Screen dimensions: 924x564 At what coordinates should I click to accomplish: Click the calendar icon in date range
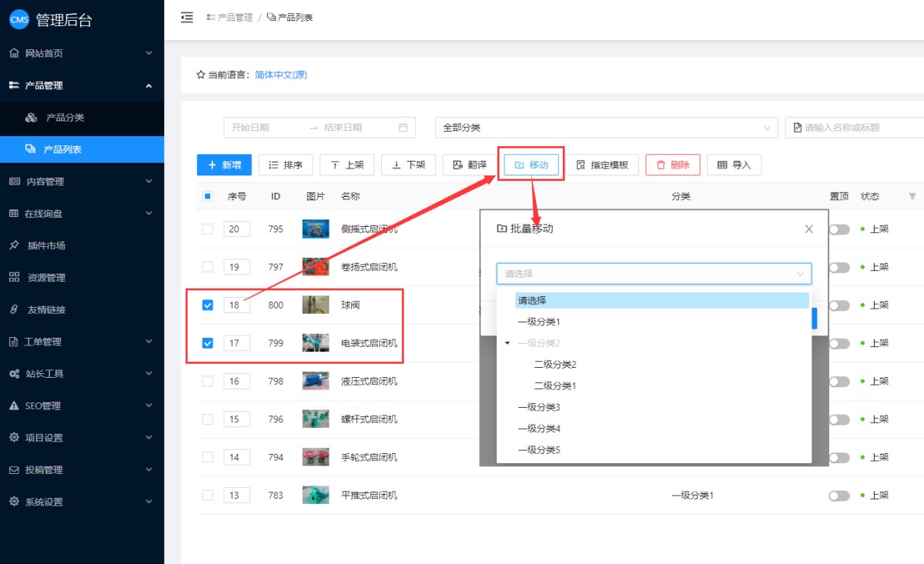click(x=403, y=128)
